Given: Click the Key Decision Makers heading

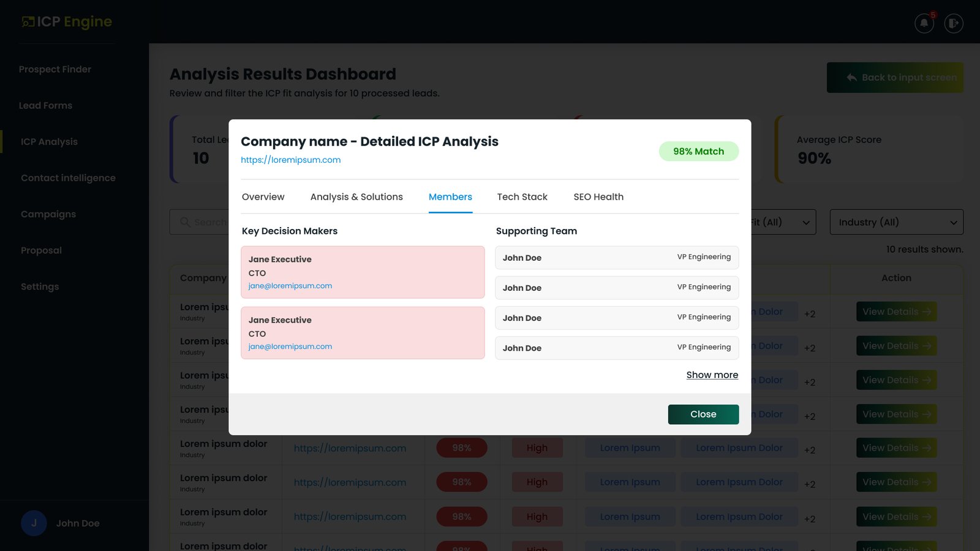Looking at the screenshot, I should (290, 231).
